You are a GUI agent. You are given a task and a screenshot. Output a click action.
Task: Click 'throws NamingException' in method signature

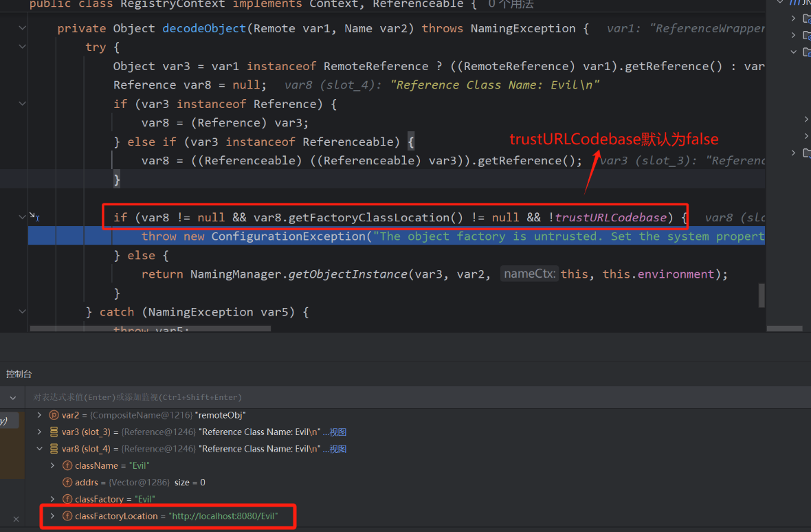click(x=498, y=28)
